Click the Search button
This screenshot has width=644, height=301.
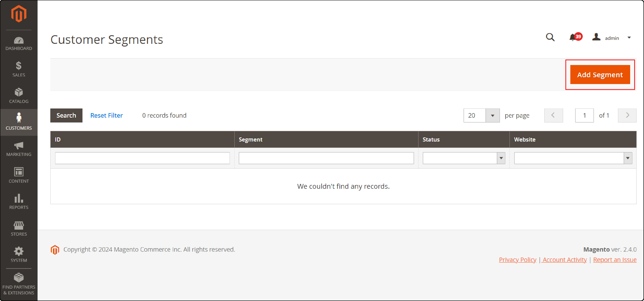click(66, 115)
